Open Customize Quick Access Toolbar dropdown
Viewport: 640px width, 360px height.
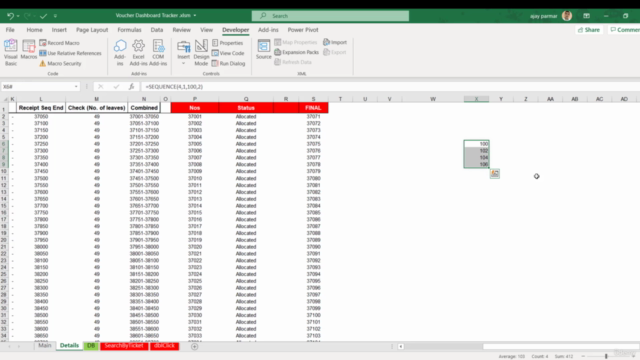(55, 16)
